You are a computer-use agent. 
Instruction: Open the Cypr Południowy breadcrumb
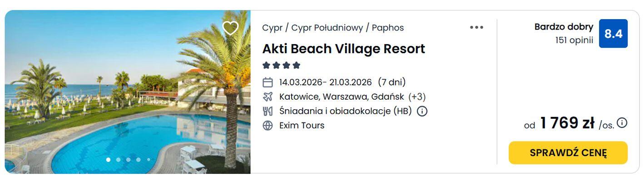(327, 28)
